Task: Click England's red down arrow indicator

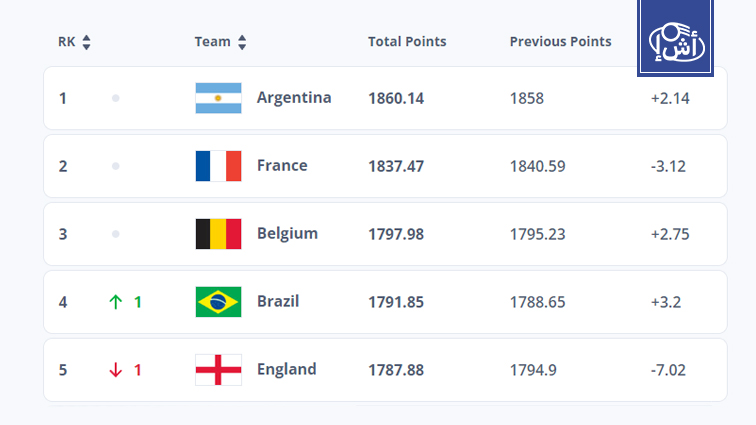Action: coord(115,370)
